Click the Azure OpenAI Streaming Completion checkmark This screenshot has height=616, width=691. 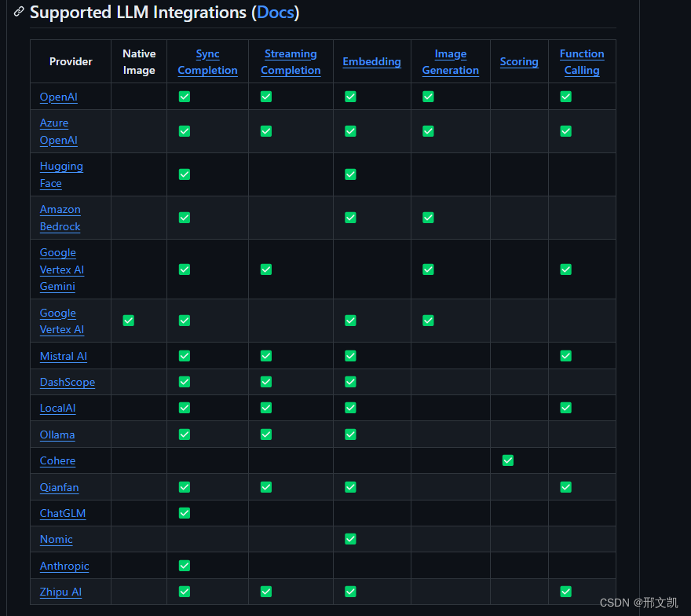pyautogui.click(x=266, y=131)
